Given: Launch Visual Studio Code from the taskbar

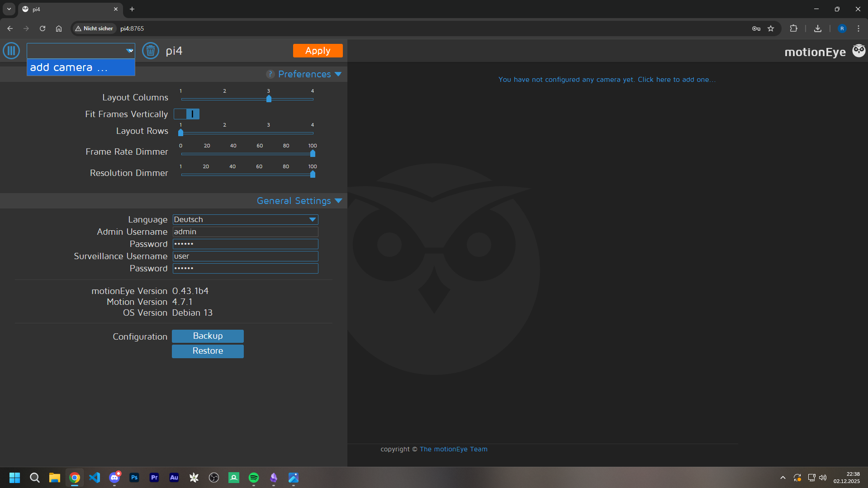Looking at the screenshot, I should (x=95, y=478).
